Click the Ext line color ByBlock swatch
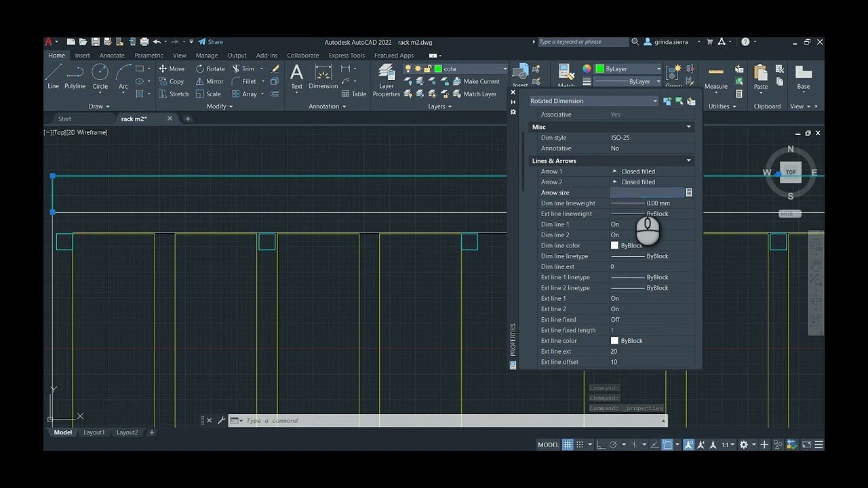Screen dimensions: 868x488 point(614,341)
